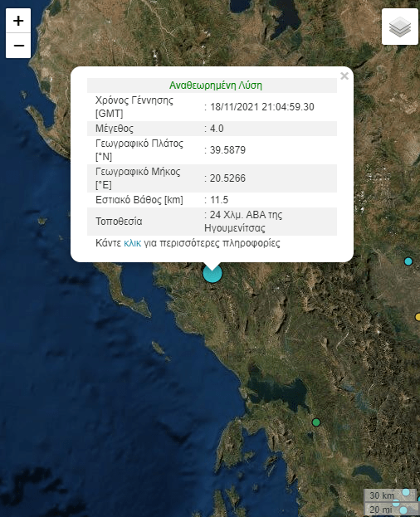Select the yellow earthquake marker at right edge

[x=418, y=317]
